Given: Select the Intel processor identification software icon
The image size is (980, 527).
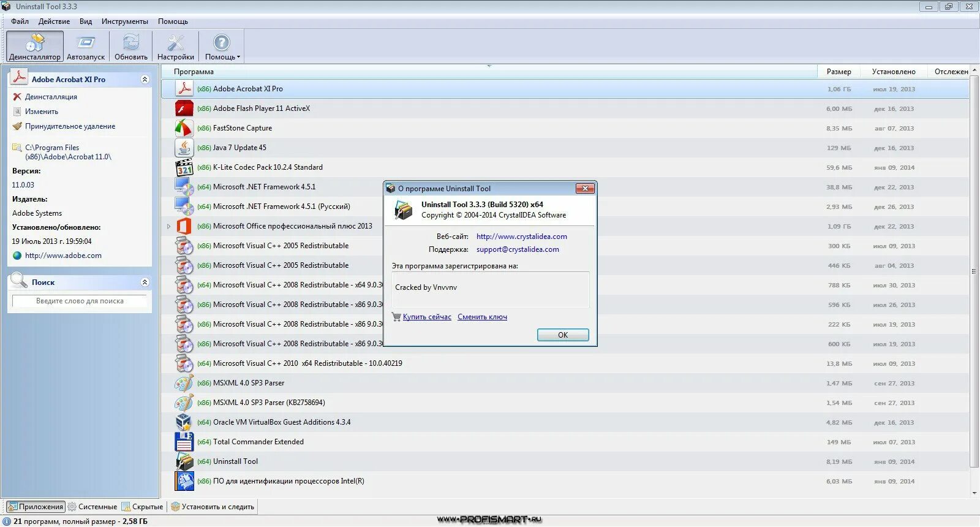Looking at the screenshot, I should click(x=184, y=481).
